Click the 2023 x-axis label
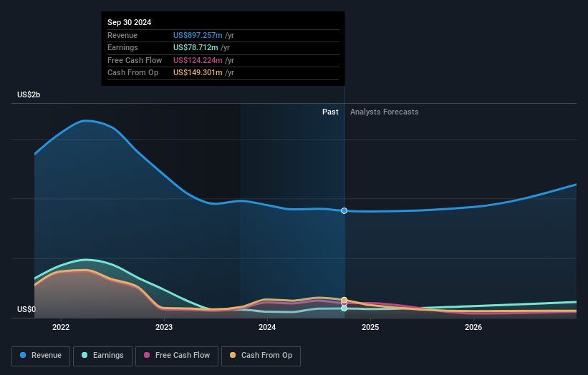 pos(164,328)
